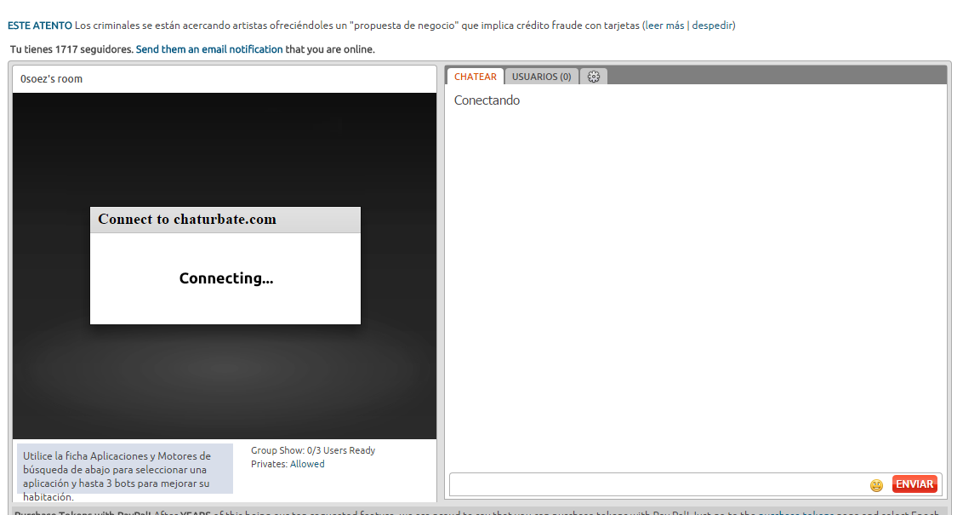Click the 'Conectando' status text in chat
The height and width of the screenshot is (515, 980).
pos(487,100)
